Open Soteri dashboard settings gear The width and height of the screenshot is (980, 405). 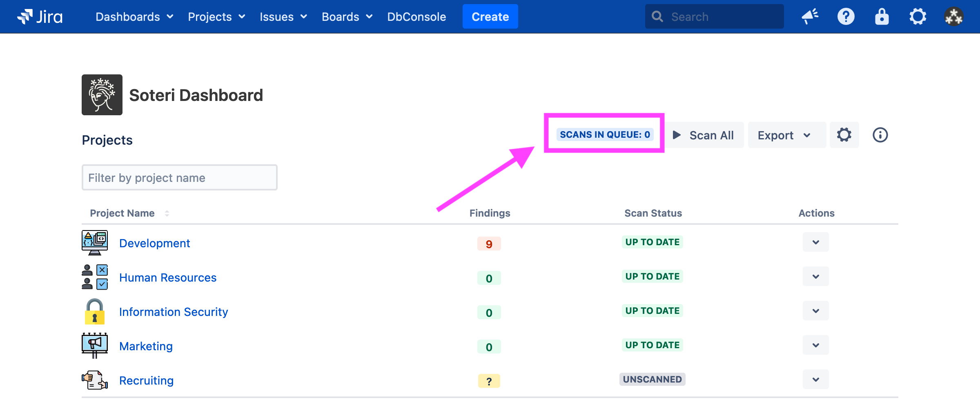[x=844, y=135]
